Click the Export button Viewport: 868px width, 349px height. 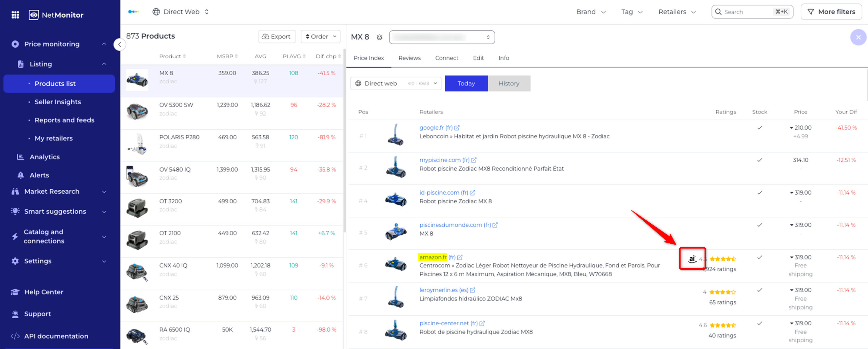pos(276,36)
